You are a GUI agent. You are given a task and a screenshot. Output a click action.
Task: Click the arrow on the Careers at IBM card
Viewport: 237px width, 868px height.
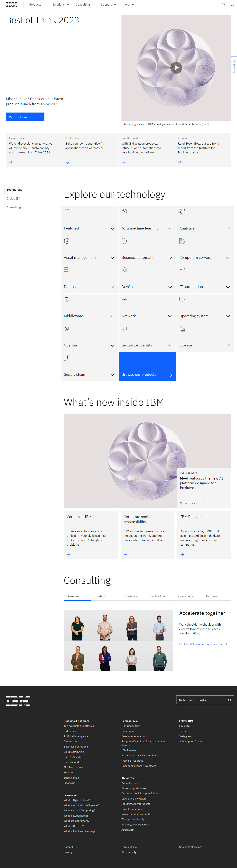coord(69,554)
